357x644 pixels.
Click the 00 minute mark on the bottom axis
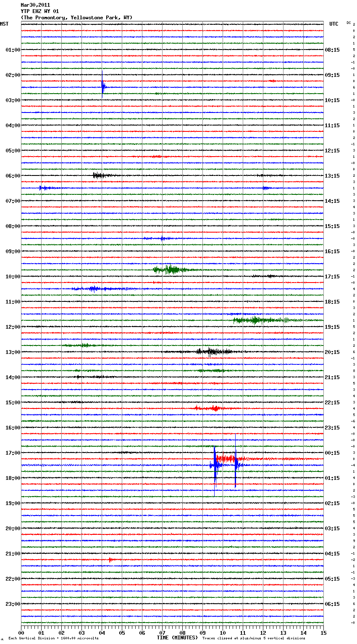point(21,633)
